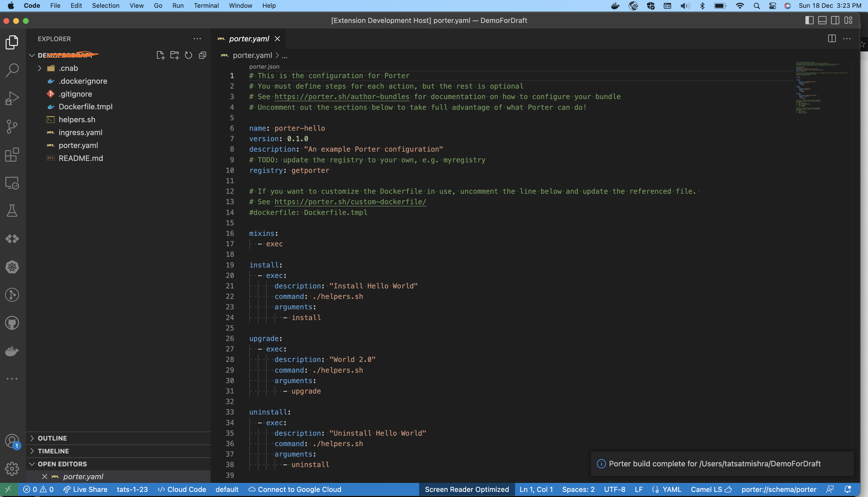Screen dimensions: 868x497
Task: Split the editor using the split icon
Action: coord(831,38)
